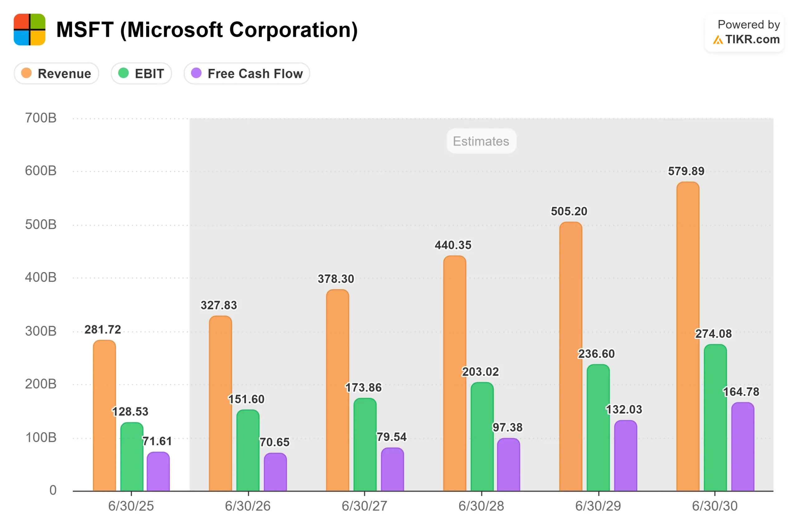Select the 6/30/27 revenue bar 378.30
The height and width of the screenshot is (532, 798).
[338, 390]
